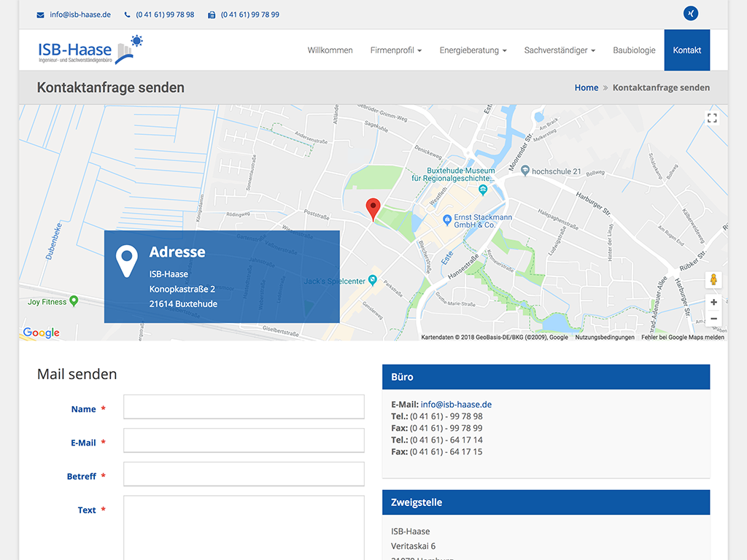Image resolution: width=747 pixels, height=560 pixels.
Task: Select the Street View pegman icon
Action: 713,279
